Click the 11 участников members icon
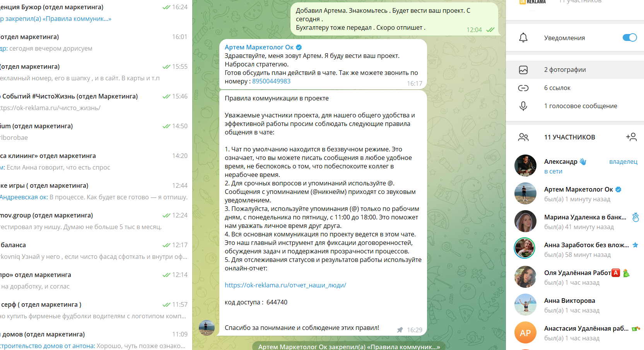The height and width of the screenshot is (350, 644). [523, 137]
